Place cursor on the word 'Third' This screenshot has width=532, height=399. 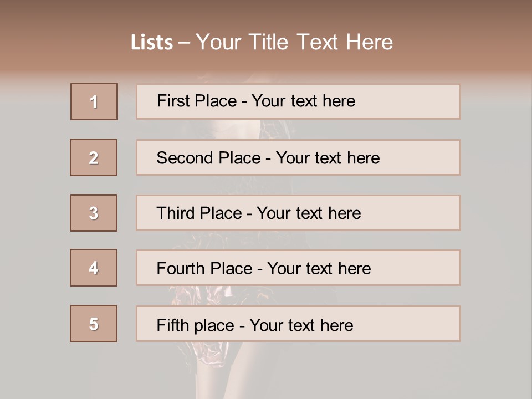(x=177, y=213)
